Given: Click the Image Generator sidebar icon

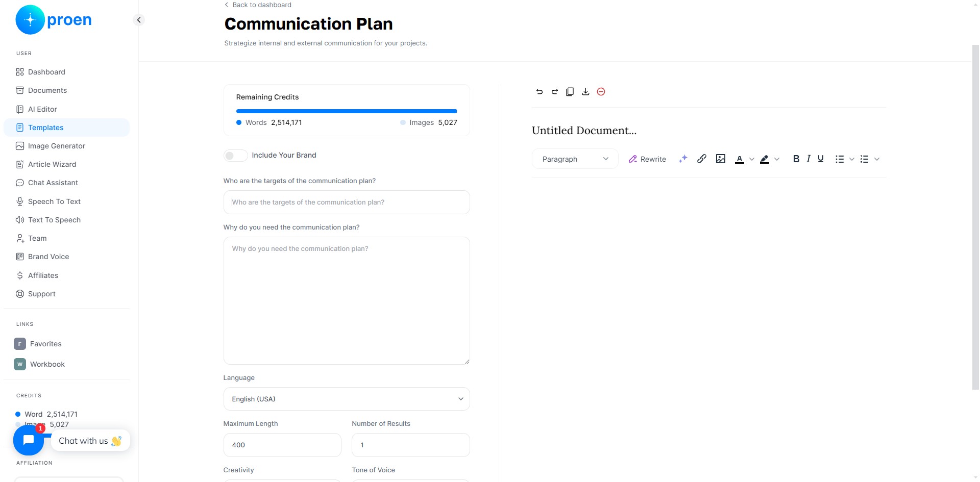Looking at the screenshot, I should click(20, 146).
